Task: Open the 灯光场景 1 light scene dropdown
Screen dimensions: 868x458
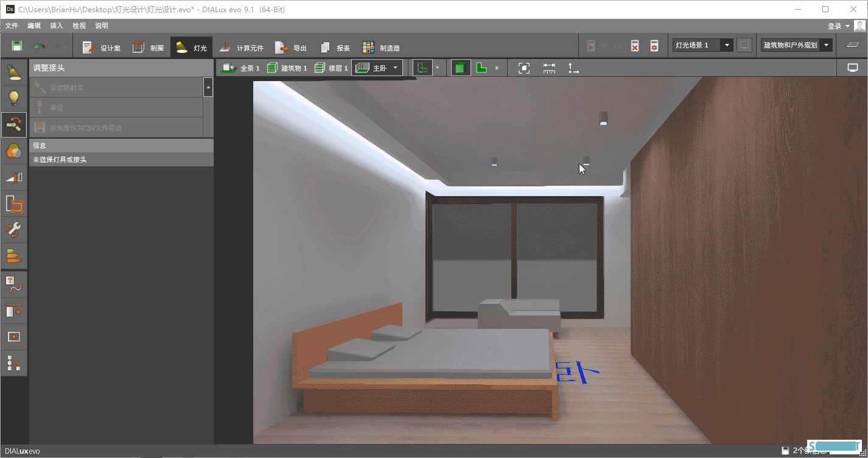Action: [703, 45]
